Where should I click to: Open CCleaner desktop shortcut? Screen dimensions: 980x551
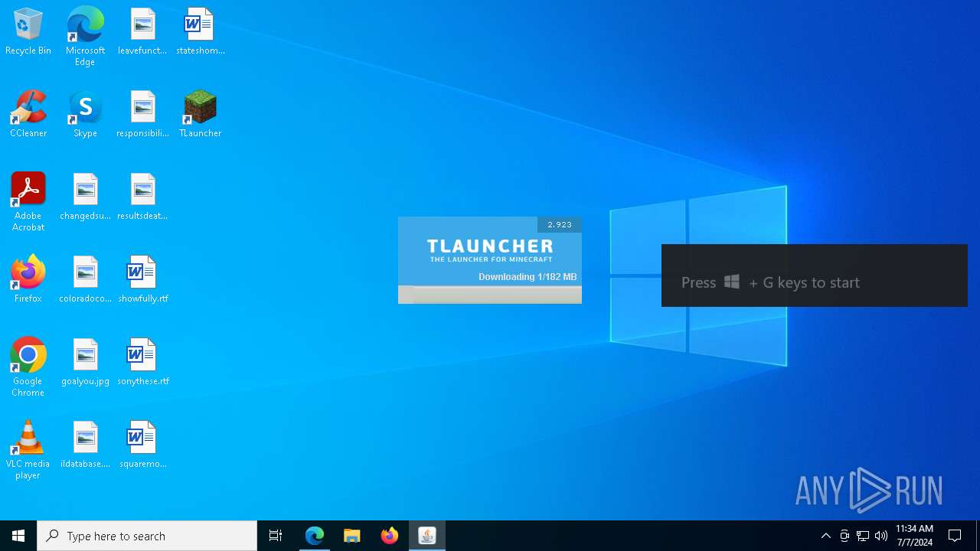(28, 115)
